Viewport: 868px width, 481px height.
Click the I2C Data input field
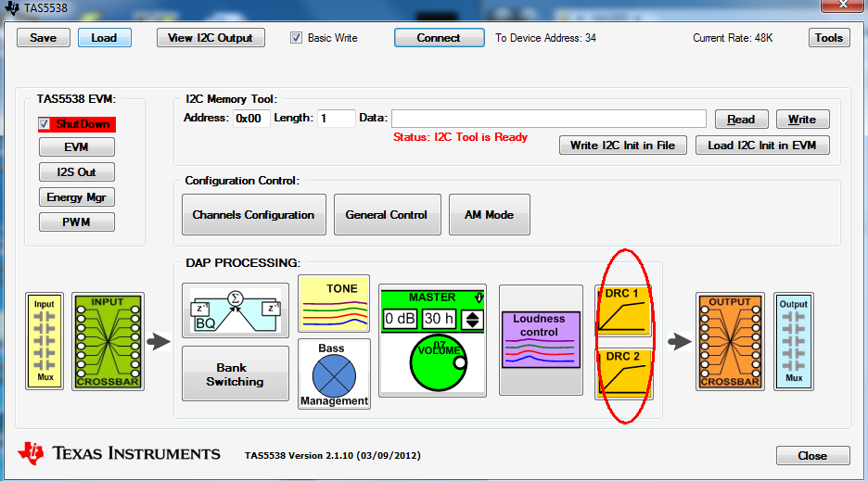pyautogui.click(x=549, y=119)
